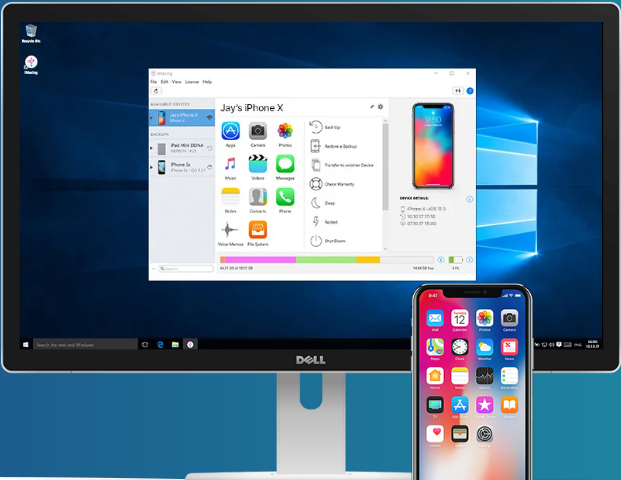
Task: Click the backup icon on iPhone 5s row
Action: (x=210, y=167)
